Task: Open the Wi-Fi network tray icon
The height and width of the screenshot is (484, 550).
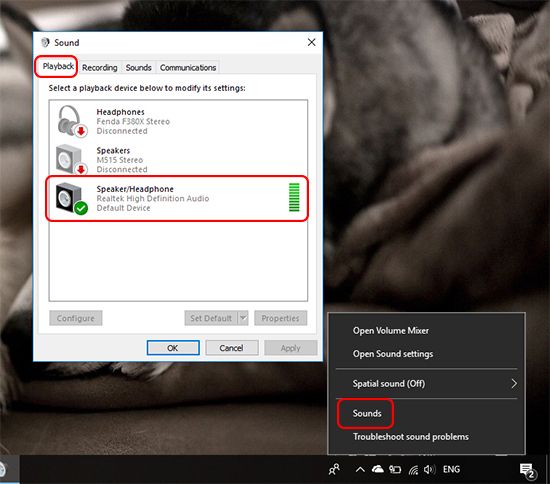Action: click(x=414, y=470)
